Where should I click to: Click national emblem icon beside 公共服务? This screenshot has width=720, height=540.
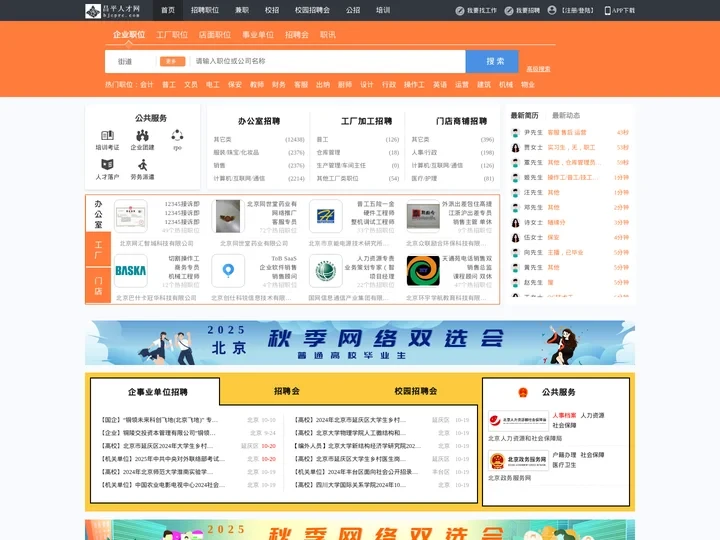(523, 392)
